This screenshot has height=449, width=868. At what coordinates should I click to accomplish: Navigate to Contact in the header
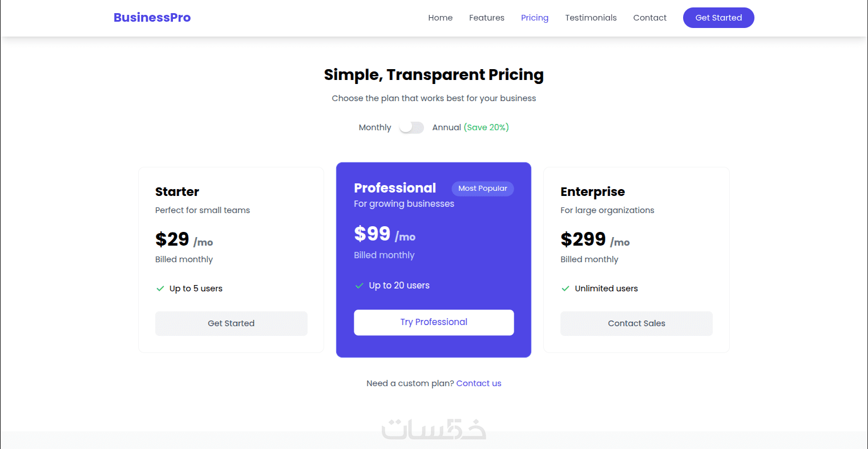tap(650, 18)
